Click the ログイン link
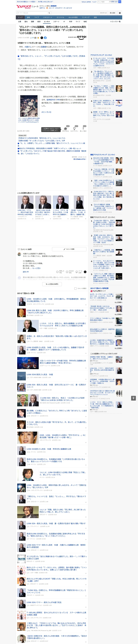This screenshot has width=138, height=644. pos(43,8)
